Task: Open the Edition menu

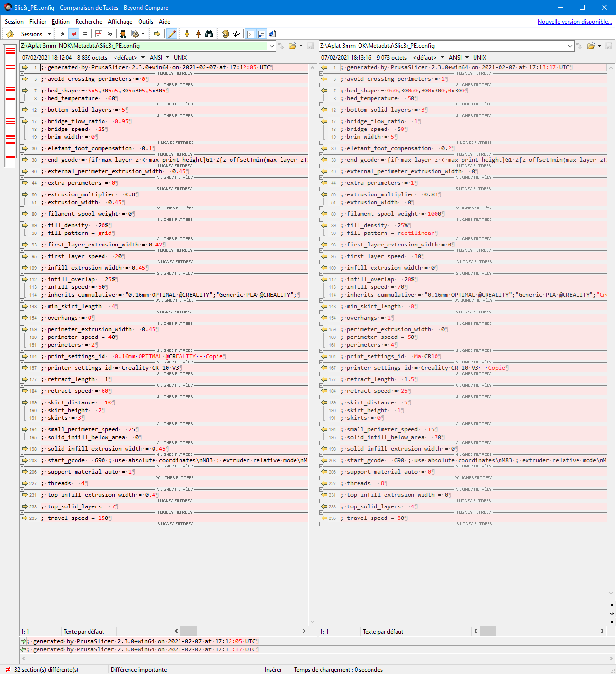Action: [61, 22]
